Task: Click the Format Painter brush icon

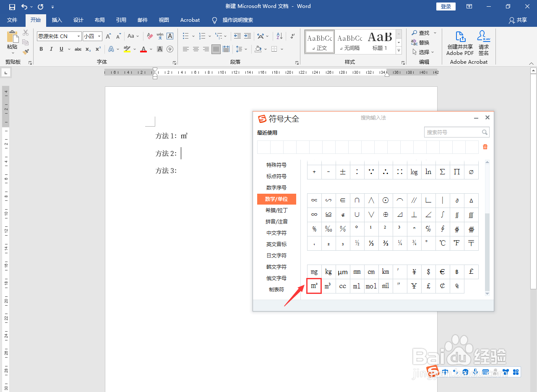Action: point(26,52)
